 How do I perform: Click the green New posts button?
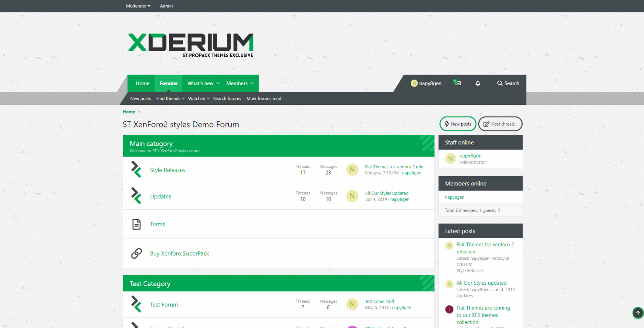pyautogui.click(x=458, y=124)
